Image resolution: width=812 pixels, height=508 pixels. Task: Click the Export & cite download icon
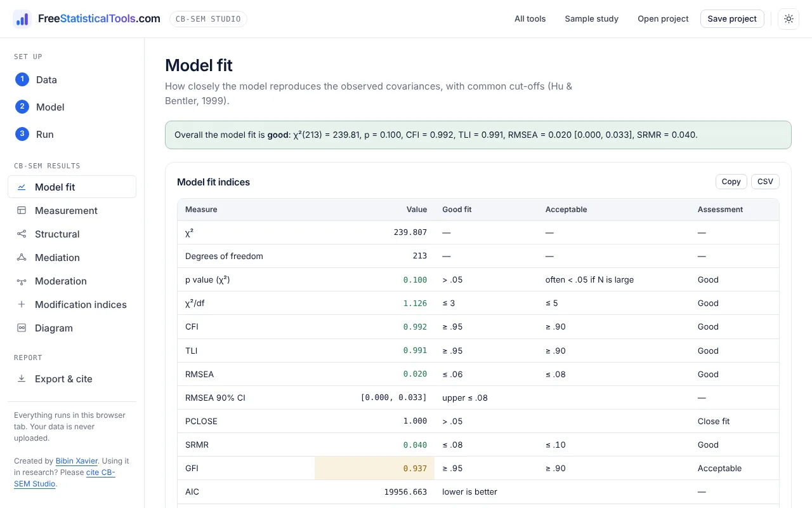(22, 379)
